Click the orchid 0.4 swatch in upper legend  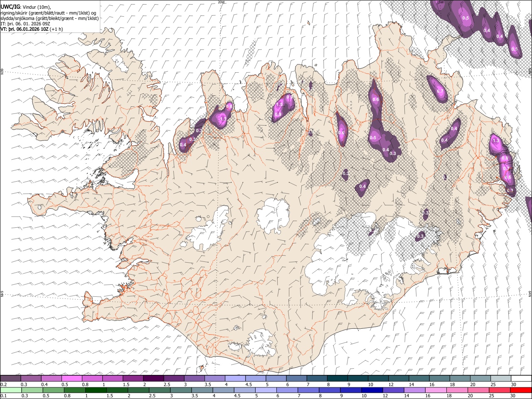click(51, 378)
